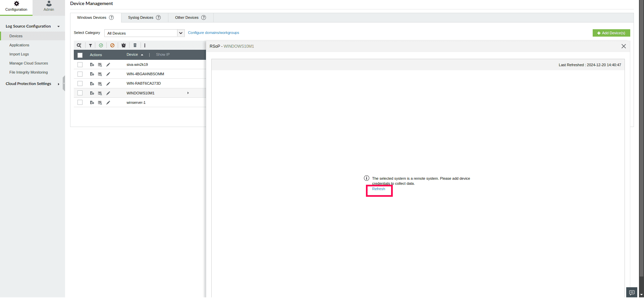Check the WIN-RABT6CA273D row checkbox
This screenshot has width=644, height=298.
point(80,83)
